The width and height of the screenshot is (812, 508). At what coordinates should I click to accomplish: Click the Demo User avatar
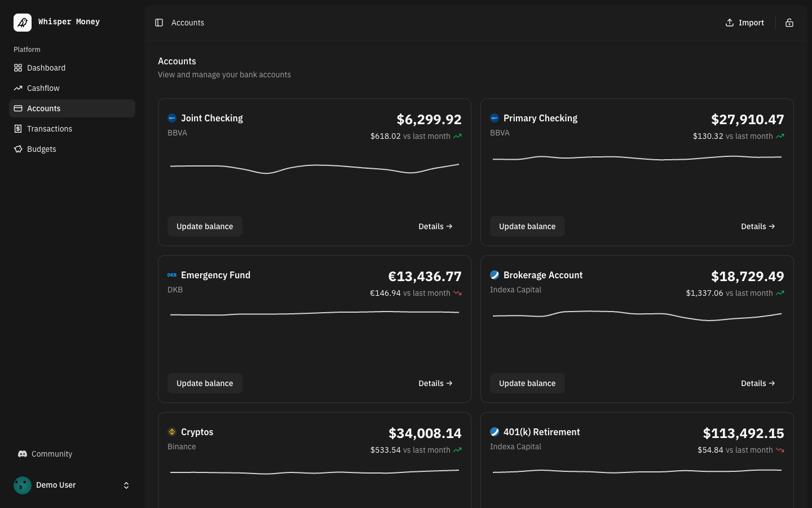click(x=23, y=485)
